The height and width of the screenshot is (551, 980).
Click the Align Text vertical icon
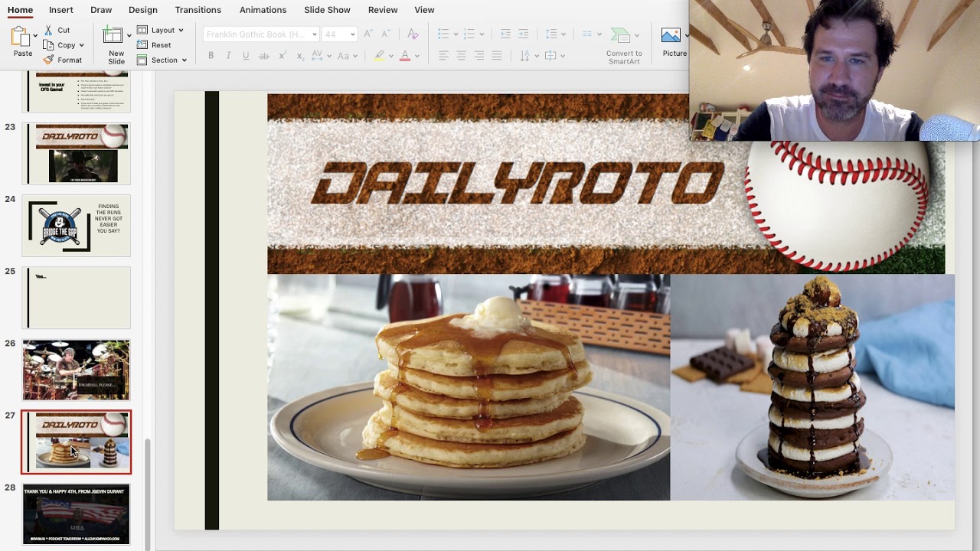pos(550,56)
